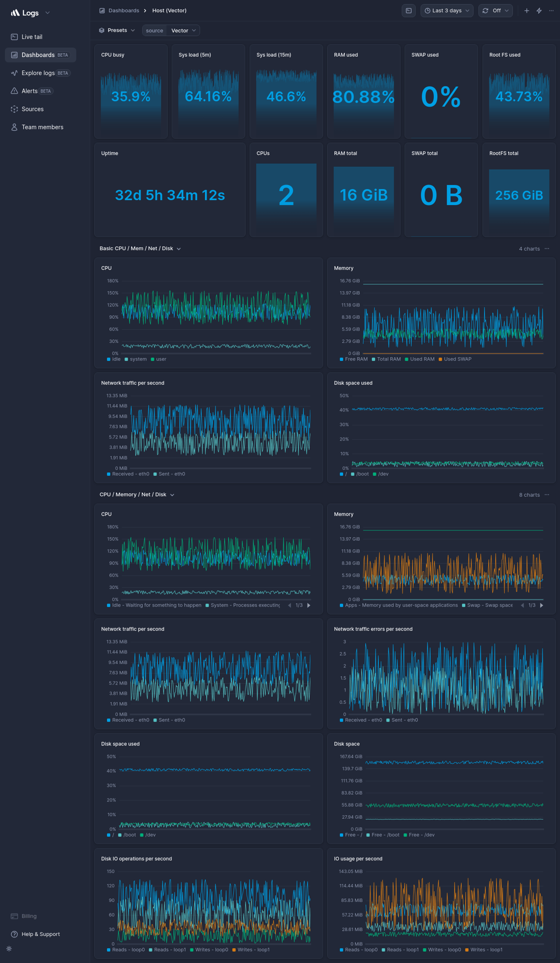This screenshot has height=963, width=560.
Task: Click the refresh arrows icon
Action: point(485,11)
